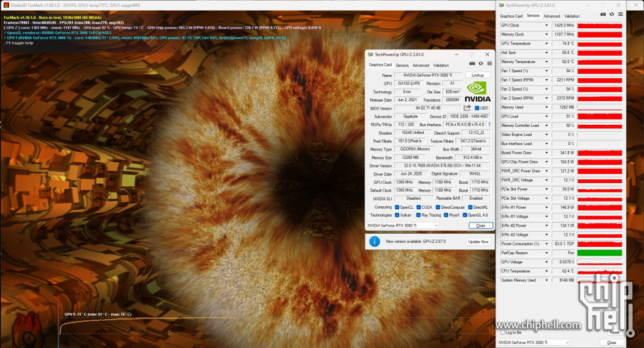Open the GPU Voltage sensor dropdown
644x348 pixels.
pos(546,262)
